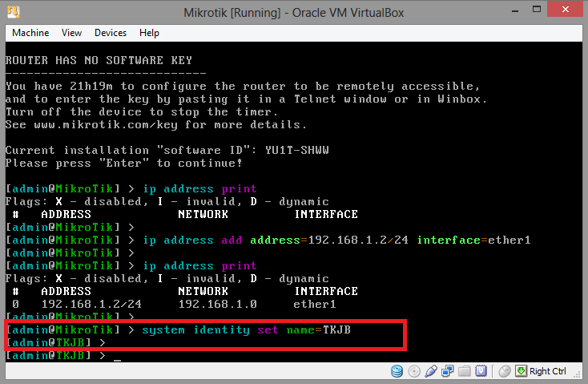588x384 pixels.
Task: Click the window title 'Mikrotik [Running]' text
Action: 232,13
